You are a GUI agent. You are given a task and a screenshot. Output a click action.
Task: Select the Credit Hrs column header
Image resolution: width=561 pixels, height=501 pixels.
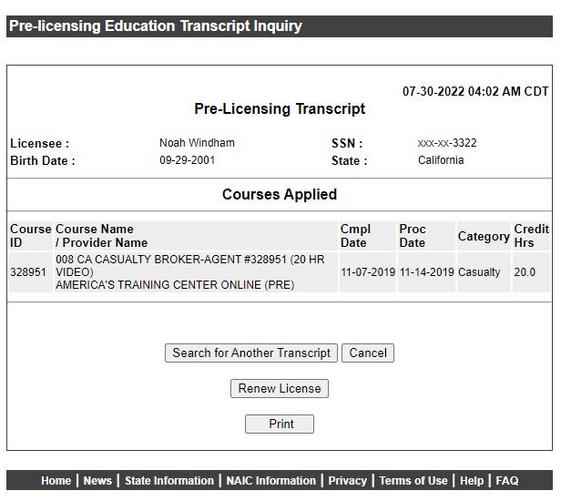click(x=531, y=236)
